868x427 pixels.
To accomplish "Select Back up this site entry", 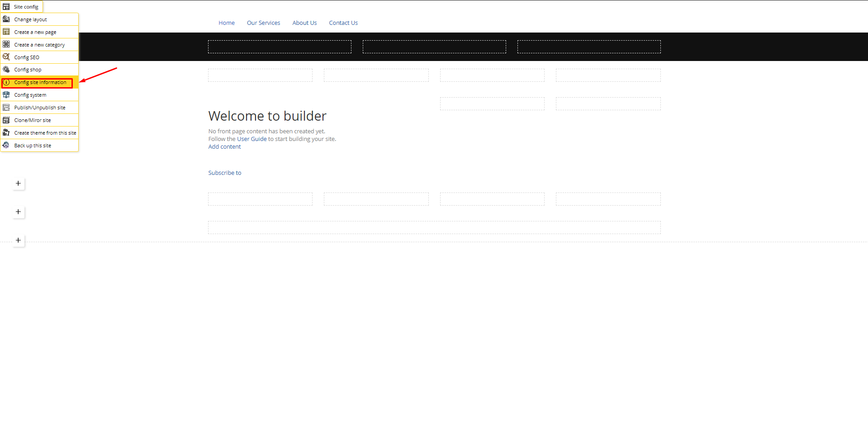I will (39, 145).
